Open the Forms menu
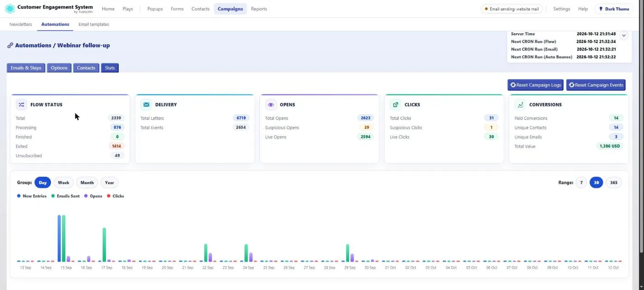644x290 pixels. [177, 9]
